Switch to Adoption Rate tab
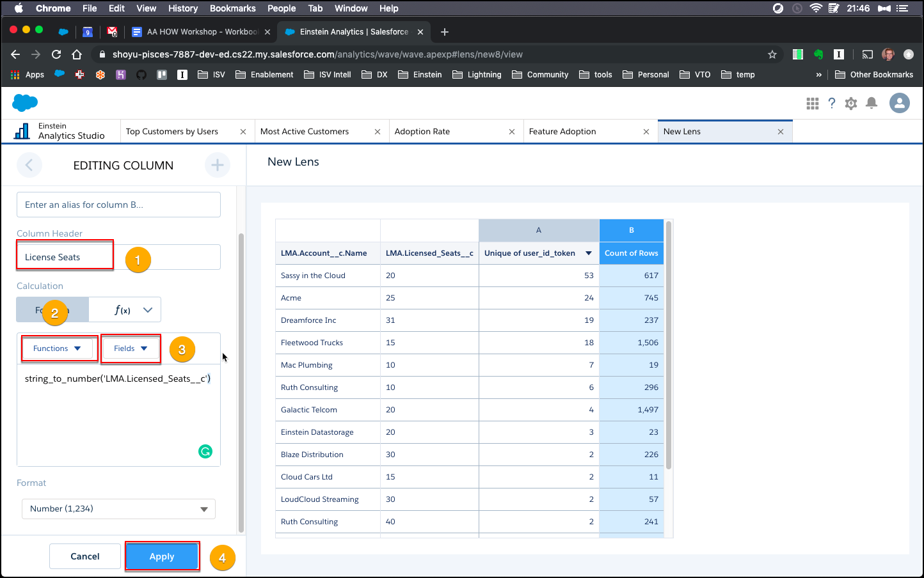The image size is (924, 578). pos(422,132)
